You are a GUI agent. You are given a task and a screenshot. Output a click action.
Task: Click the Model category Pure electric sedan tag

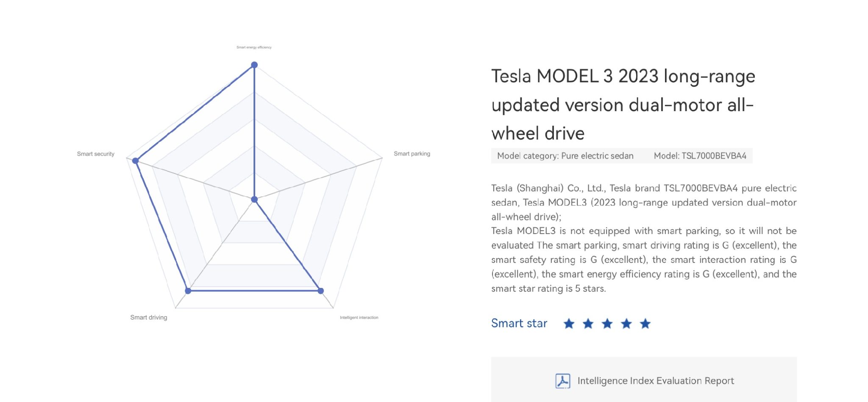tap(565, 156)
